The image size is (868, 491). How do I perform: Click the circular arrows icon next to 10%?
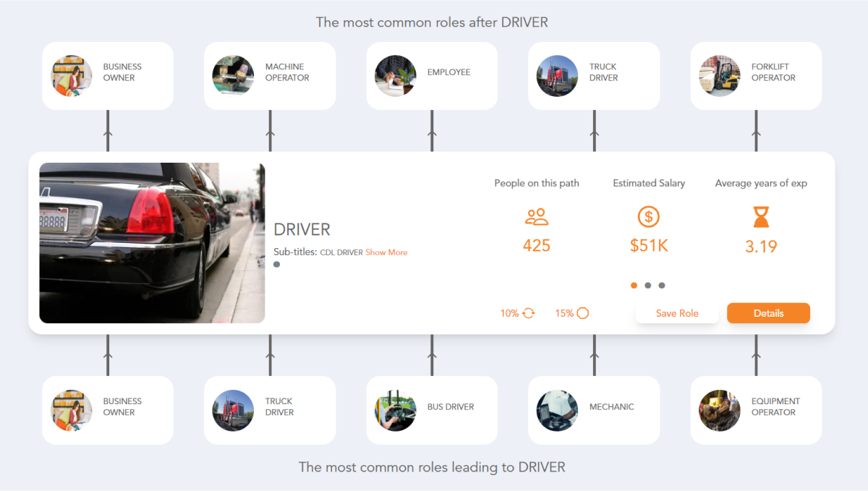pos(527,312)
